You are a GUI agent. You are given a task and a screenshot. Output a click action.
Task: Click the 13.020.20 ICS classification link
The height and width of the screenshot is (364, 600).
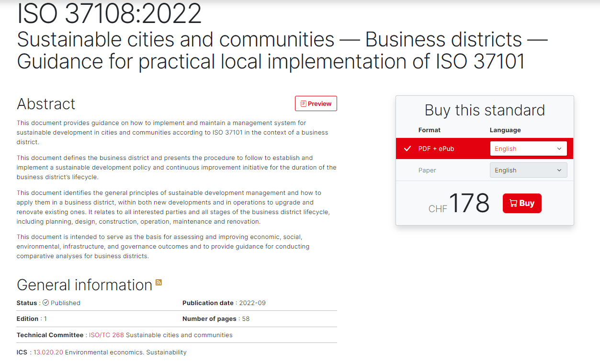pos(48,352)
